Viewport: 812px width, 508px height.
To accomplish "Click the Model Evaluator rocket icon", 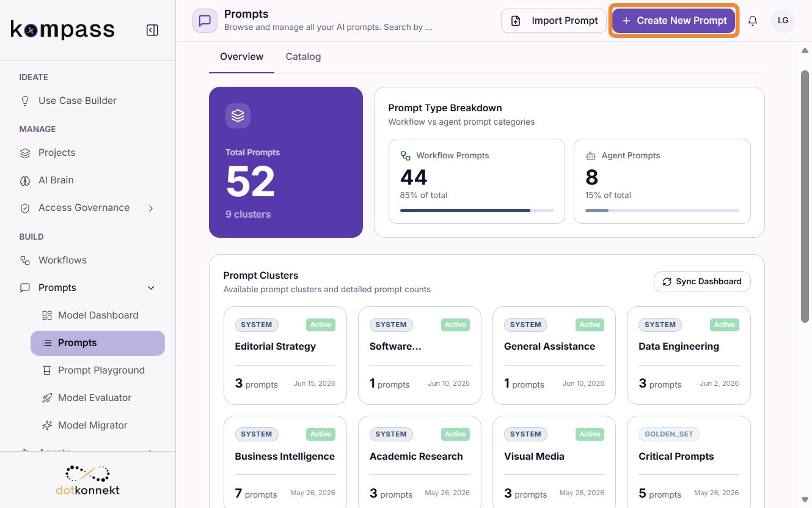I will pos(47,398).
